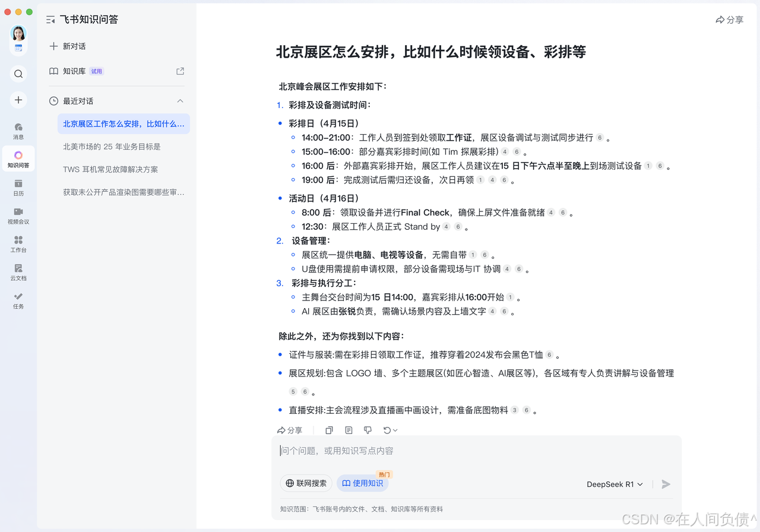This screenshot has height=532, width=760.
Task: Click 分享 below the answer
Action: coord(290,430)
